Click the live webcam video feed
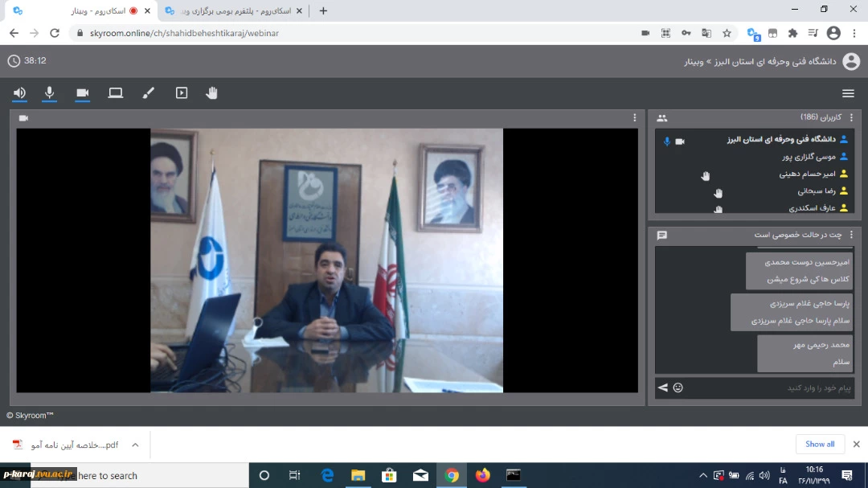The image size is (868, 488). coord(326,260)
